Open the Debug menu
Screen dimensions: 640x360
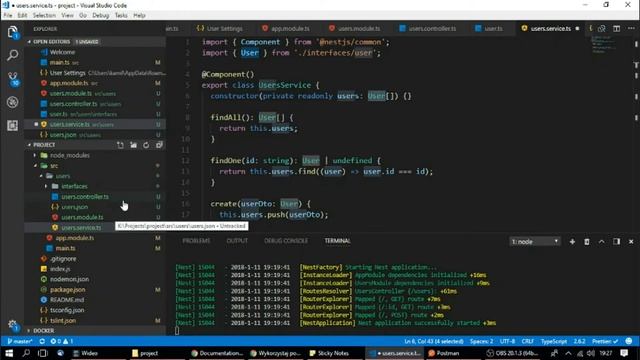100,16
